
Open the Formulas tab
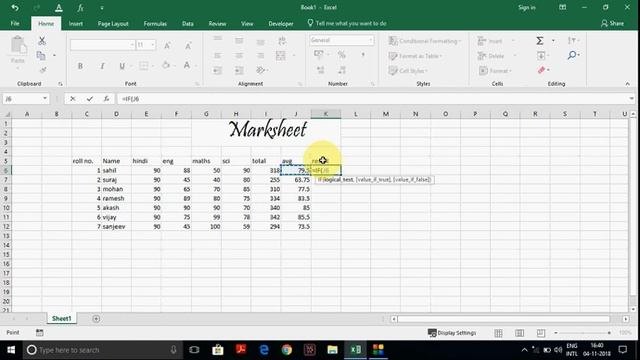pyautogui.click(x=155, y=24)
